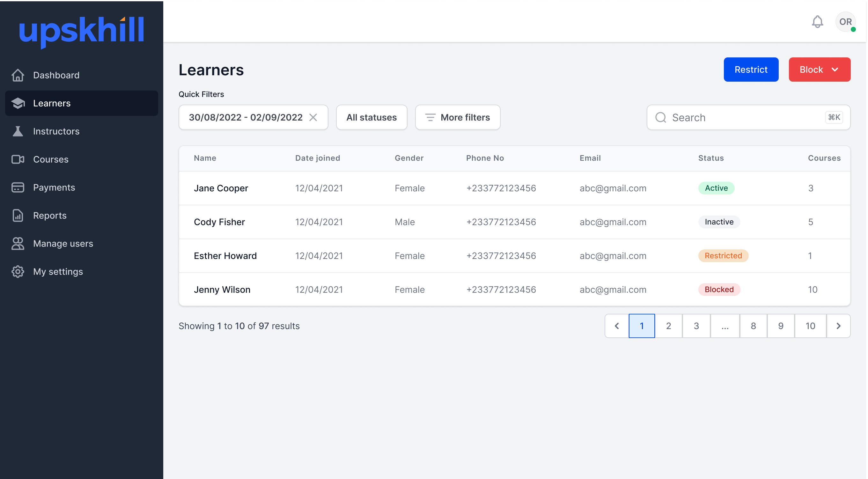The height and width of the screenshot is (479, 868).
Task: Click the Payments card icon
Action: point(18,188)
